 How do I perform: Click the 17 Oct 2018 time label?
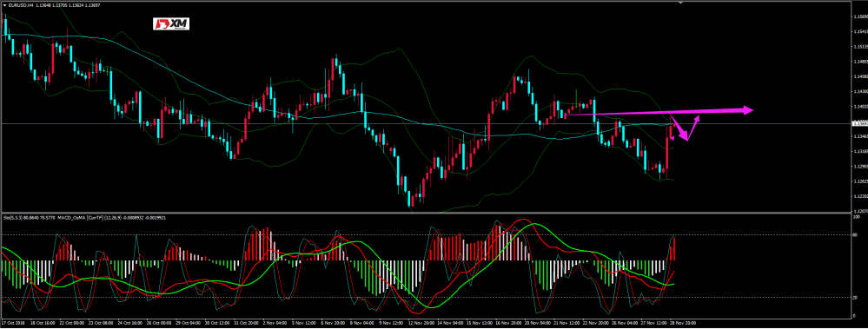(13, 322)
